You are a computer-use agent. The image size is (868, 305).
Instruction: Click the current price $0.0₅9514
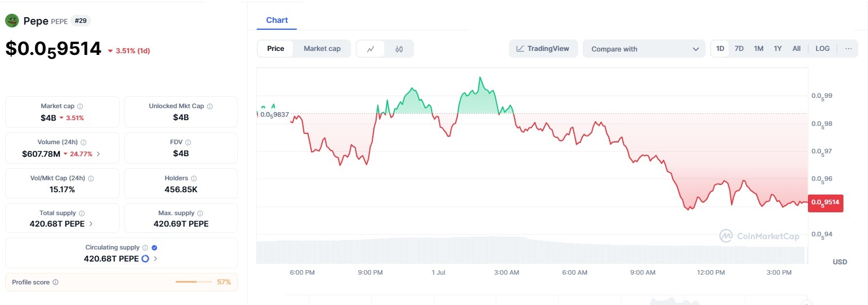pyautogui.click(x=53, y=49)
